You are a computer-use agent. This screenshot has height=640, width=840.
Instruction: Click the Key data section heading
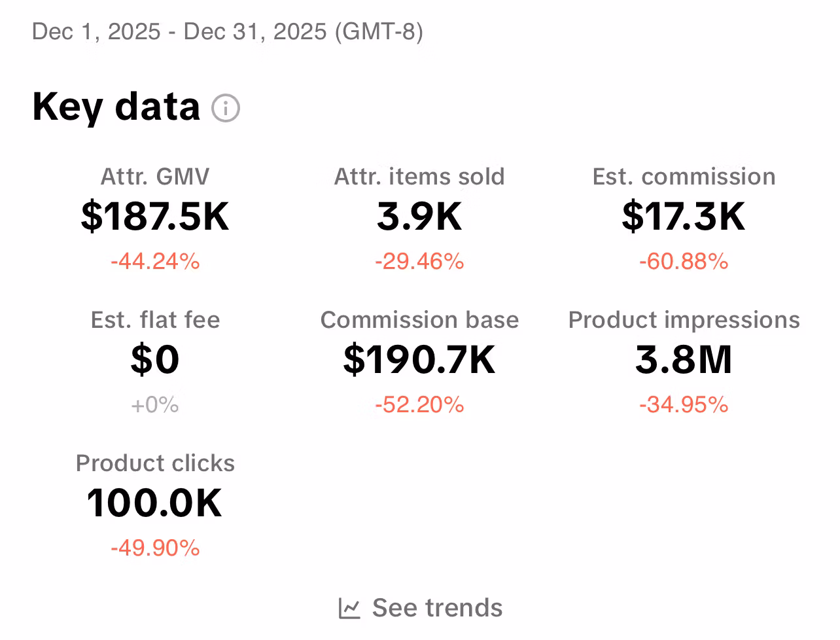[x=116, y=107]
